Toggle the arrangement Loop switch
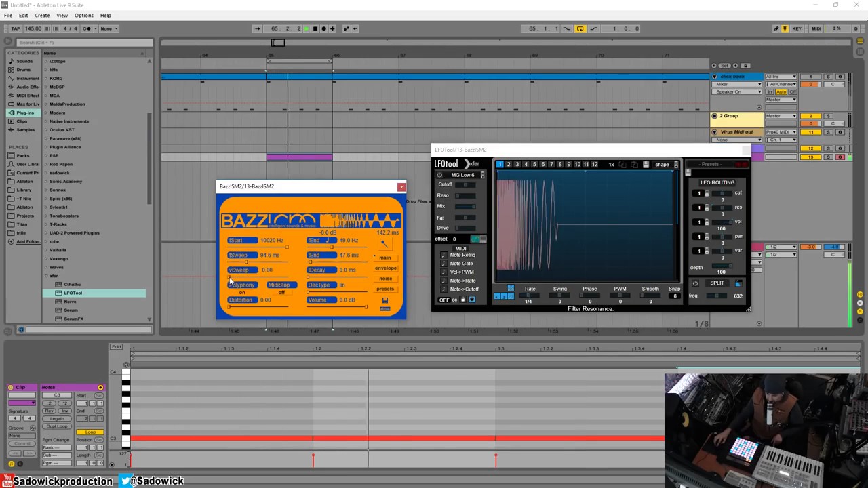 pos(580,28)
